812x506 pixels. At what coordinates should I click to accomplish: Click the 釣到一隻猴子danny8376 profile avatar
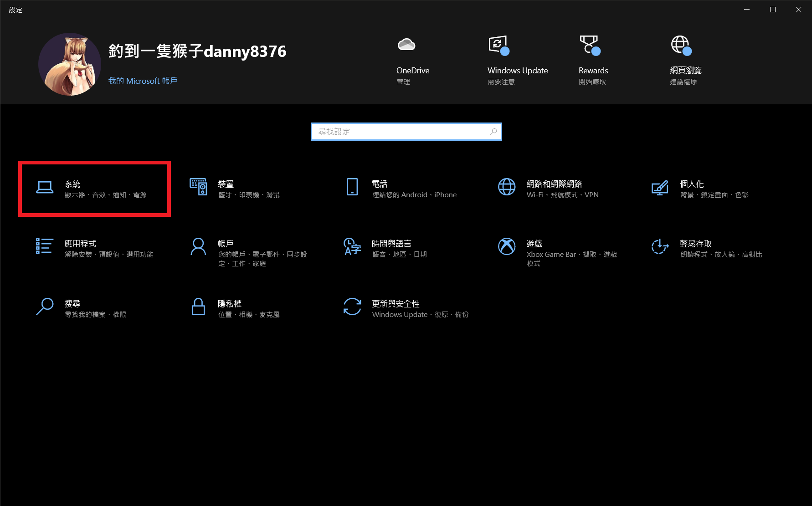70,64
